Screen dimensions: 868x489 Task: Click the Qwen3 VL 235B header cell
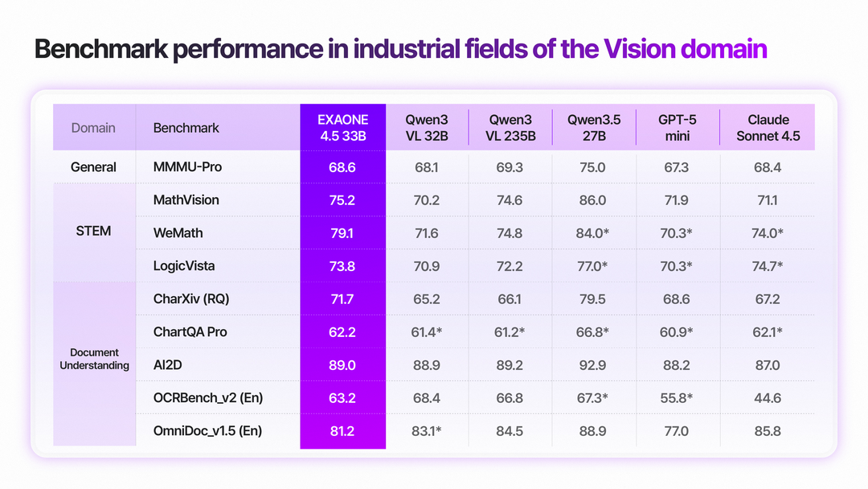point(510,128)
